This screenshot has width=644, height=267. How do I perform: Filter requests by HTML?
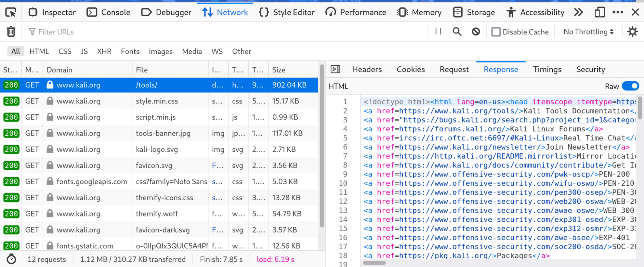click(x=39, y=51)
